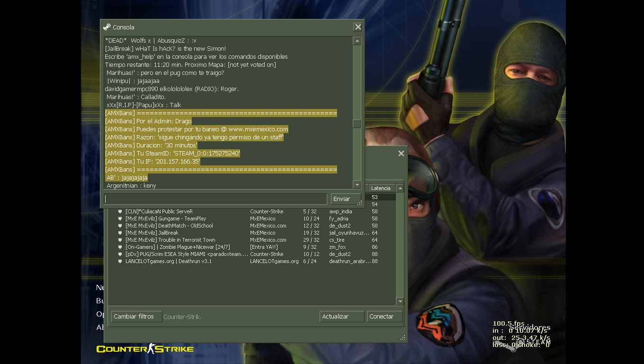Click the Conectar button
Screen dimensions: 644x364
tap(384, 317)
